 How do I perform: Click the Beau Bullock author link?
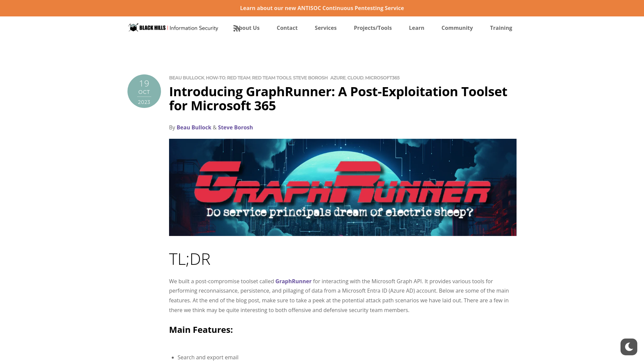[x=194, y=127]
